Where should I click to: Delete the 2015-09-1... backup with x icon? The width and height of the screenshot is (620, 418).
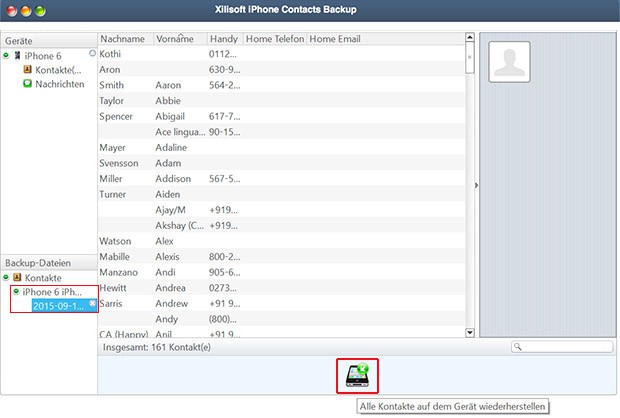93,303
